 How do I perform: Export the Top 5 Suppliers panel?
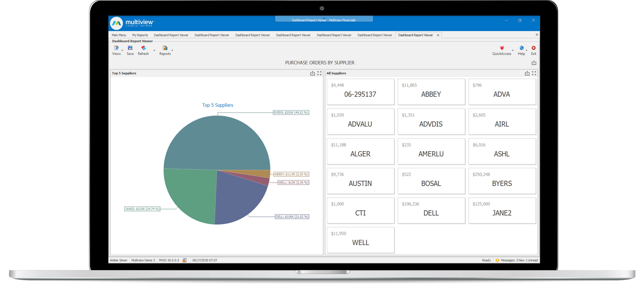(312, 73)
